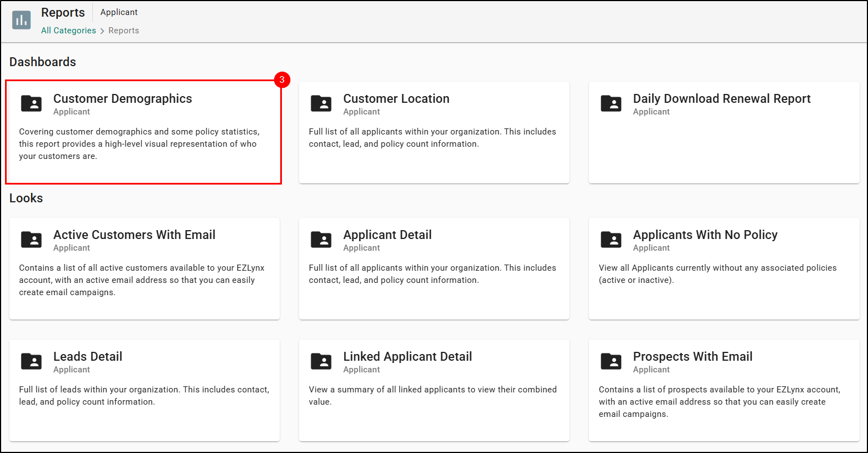Click Applicant label under Daily Download Renewal
This screenshot has height=453, width=868.
coord(651,112)
